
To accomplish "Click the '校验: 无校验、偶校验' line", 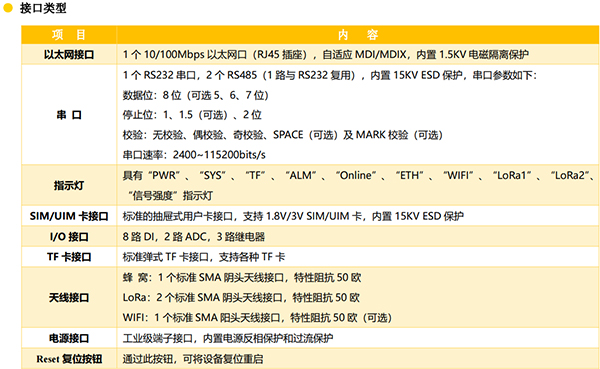I will [x=283, y=135].
